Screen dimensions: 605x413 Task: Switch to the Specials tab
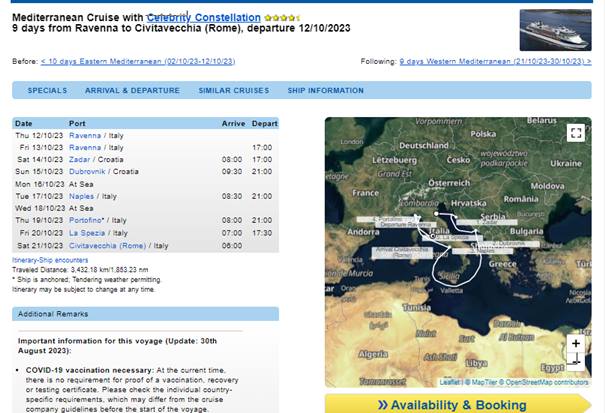[47, 90]
